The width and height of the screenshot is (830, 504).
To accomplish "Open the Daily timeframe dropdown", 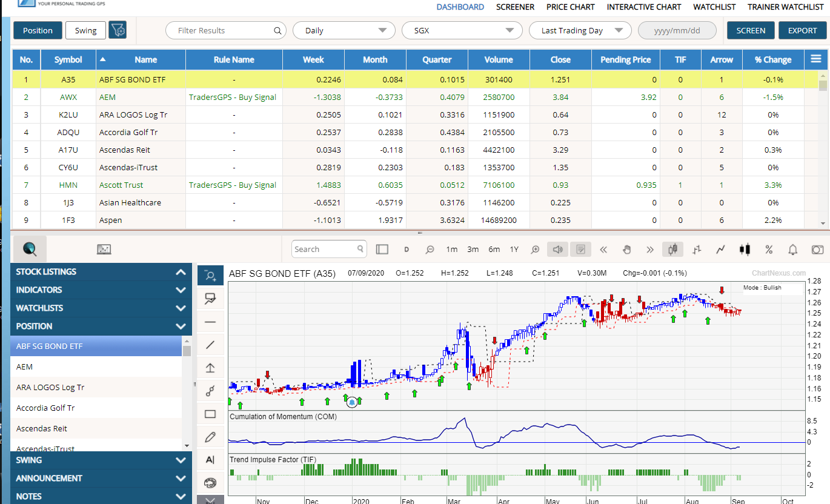I will tap(344, 30).
